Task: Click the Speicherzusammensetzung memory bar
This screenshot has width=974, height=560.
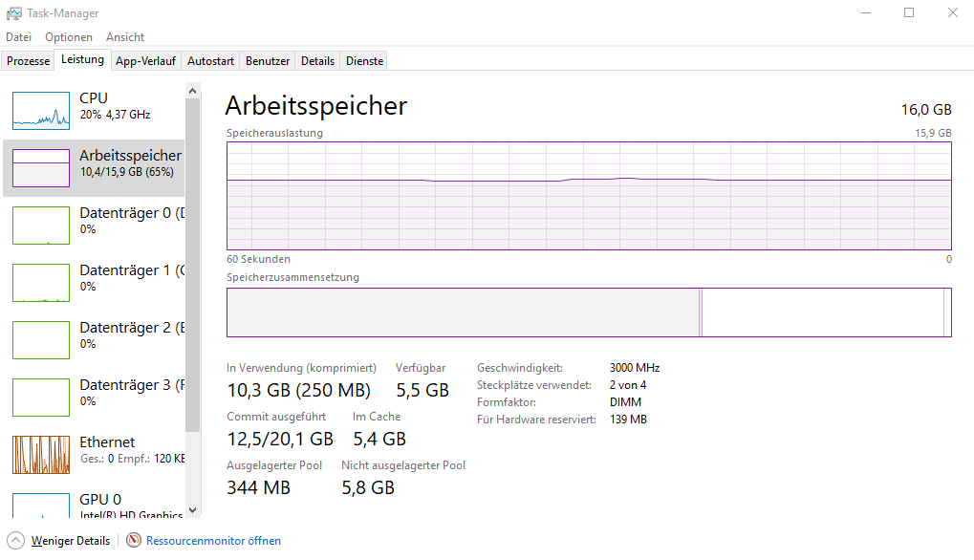Action: pos(589,312)
